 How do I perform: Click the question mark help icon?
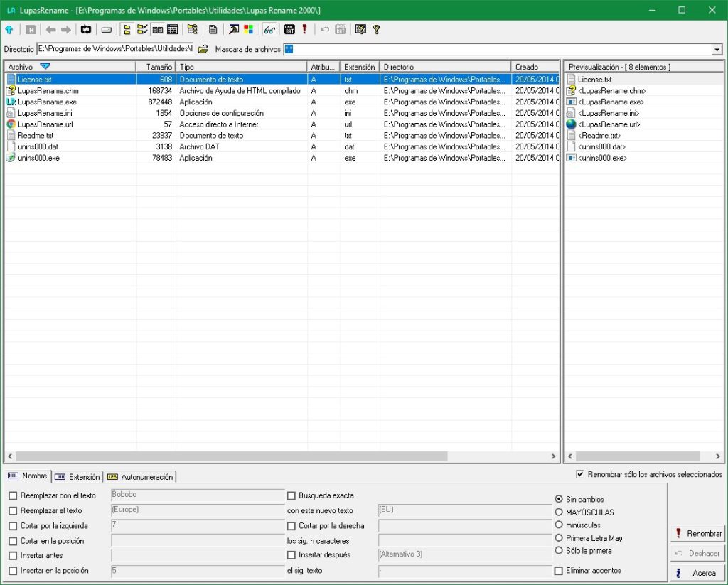click(x=376, y=29)
